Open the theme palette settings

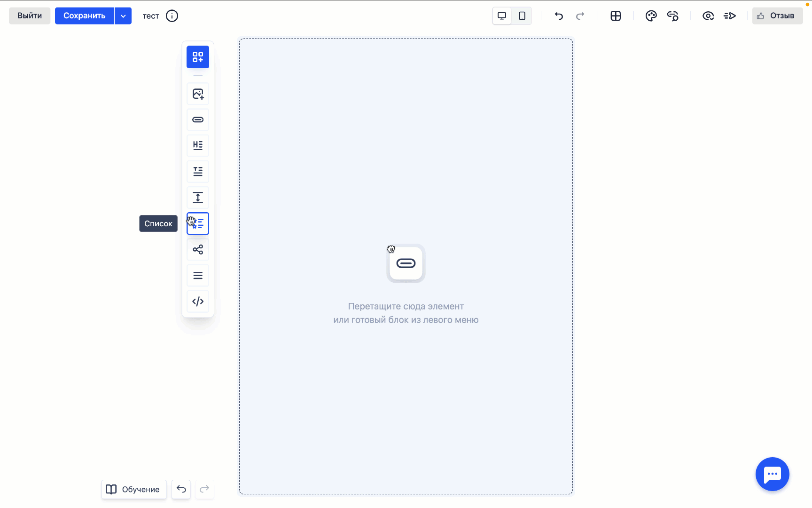(651, 16)
